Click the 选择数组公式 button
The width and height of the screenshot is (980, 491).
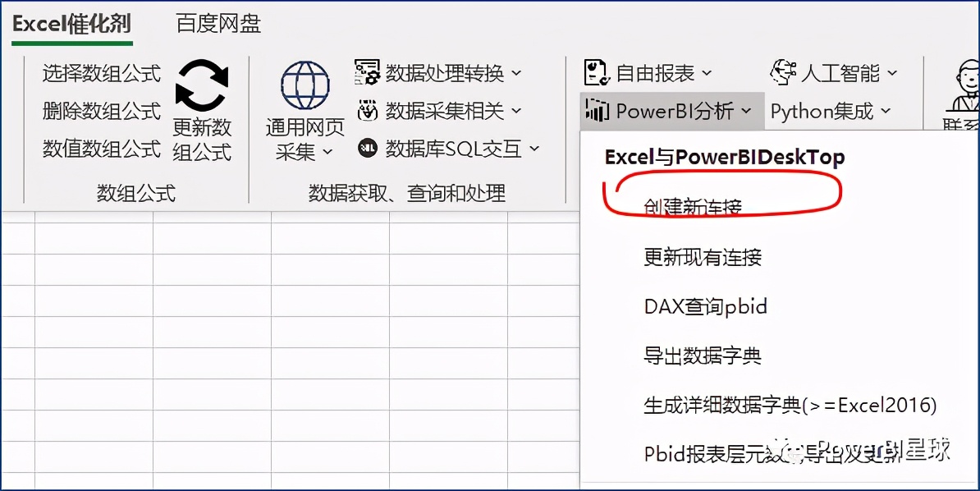(x=100, y=73)
